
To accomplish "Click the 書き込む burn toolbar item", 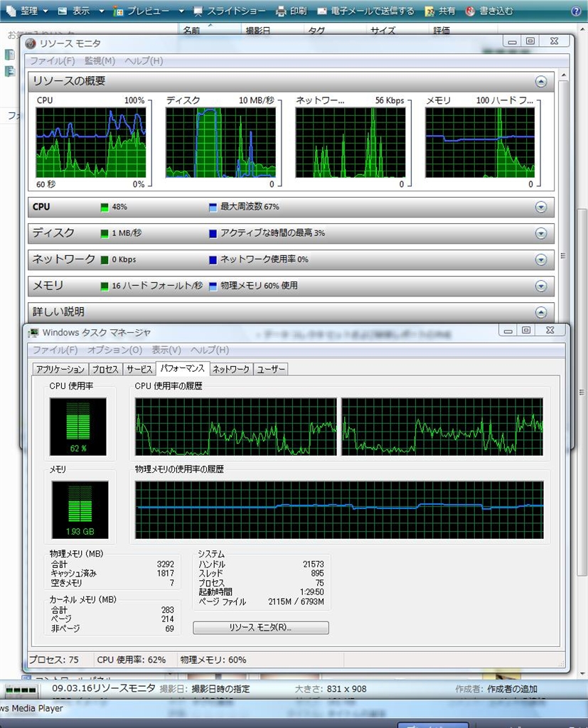I will coord(489,11).
